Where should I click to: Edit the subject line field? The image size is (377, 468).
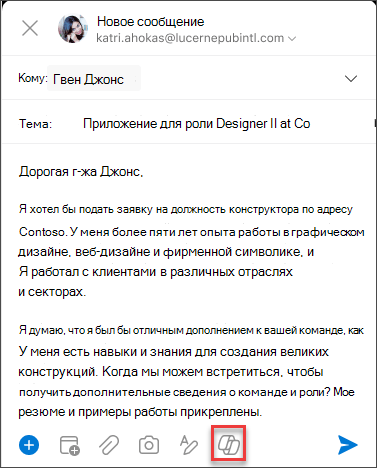click(196, 124)
